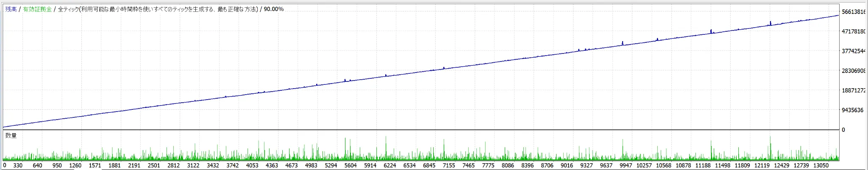Select trade number 9637 on axis
The height and width of the screenshot is (170, 868).
pyautogui.click(x=606, y=165)
